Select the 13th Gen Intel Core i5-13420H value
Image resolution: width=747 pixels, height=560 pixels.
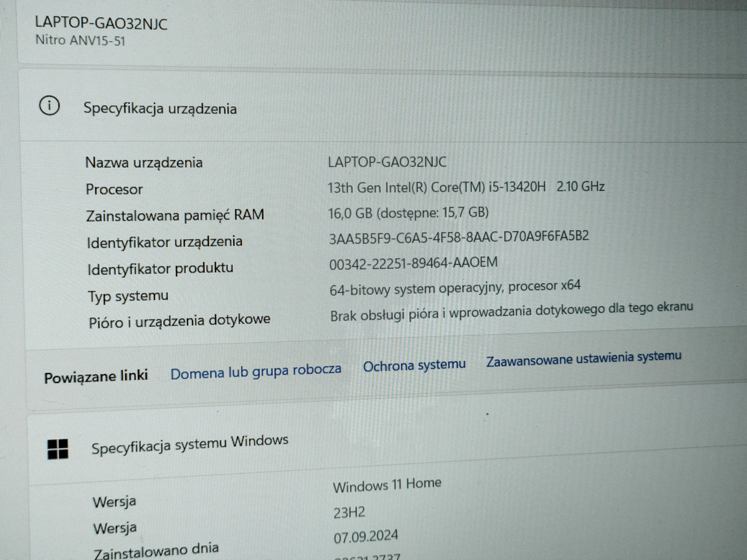click(466, 187)
